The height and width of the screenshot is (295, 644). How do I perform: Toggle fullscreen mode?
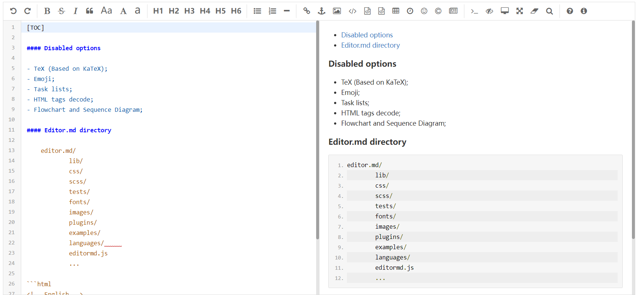pyautogui.click(x=520, y=11)
